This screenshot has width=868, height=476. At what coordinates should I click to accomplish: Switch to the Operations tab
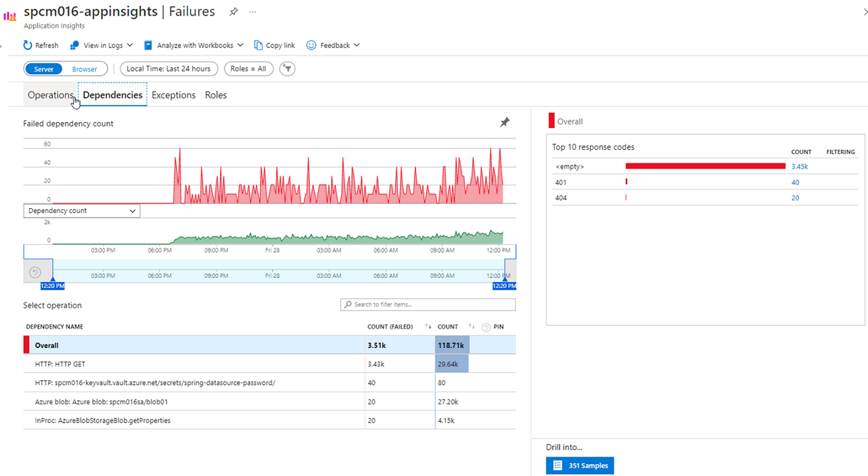(51, 95)
